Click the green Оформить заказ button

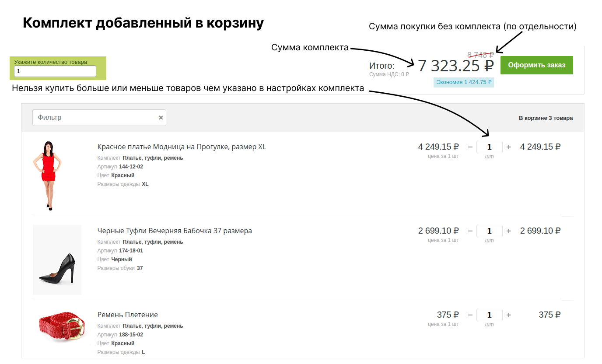click(536, 65)
